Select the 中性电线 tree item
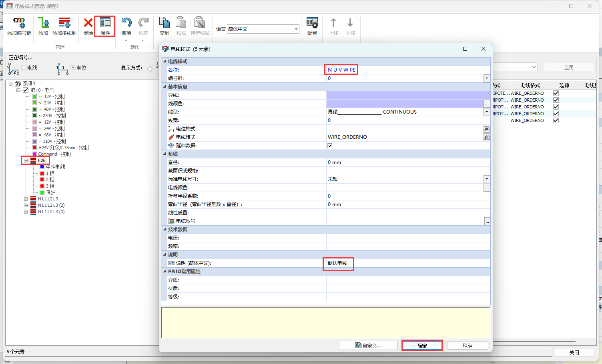Image resolution: width=602 pixels, height=364 pixels. 55,167
